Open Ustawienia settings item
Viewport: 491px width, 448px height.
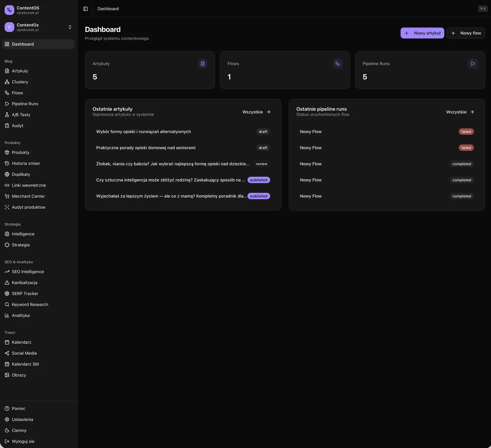click(x=39, y=419)
